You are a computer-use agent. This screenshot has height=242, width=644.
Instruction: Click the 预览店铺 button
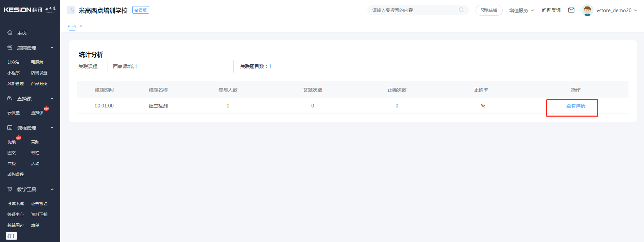(489, 11)
